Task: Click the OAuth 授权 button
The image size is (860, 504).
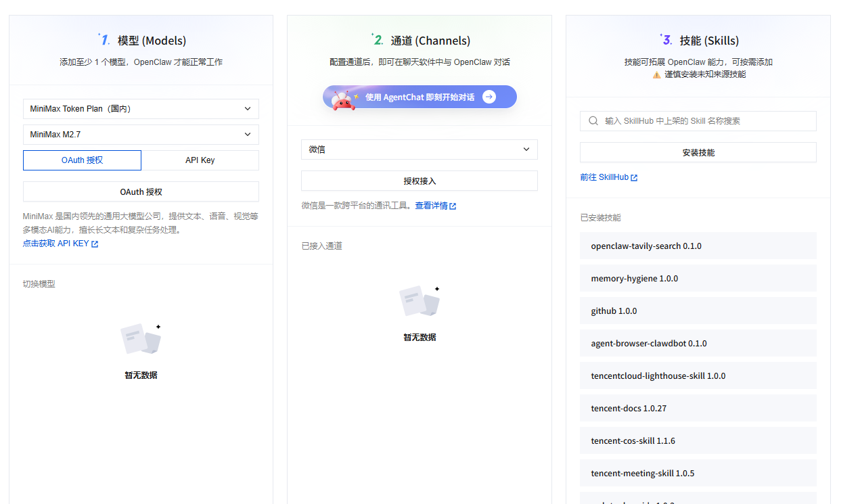Action: point(141,191)
